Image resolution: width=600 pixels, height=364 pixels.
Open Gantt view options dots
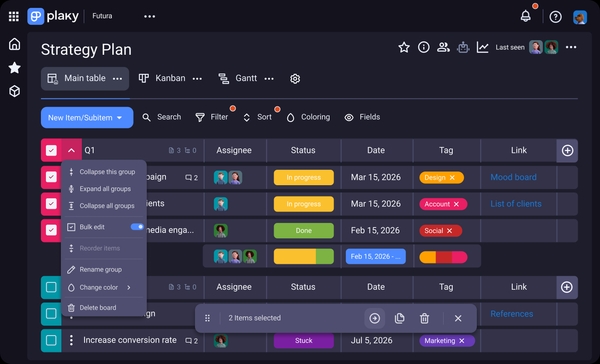click(269, 79)
